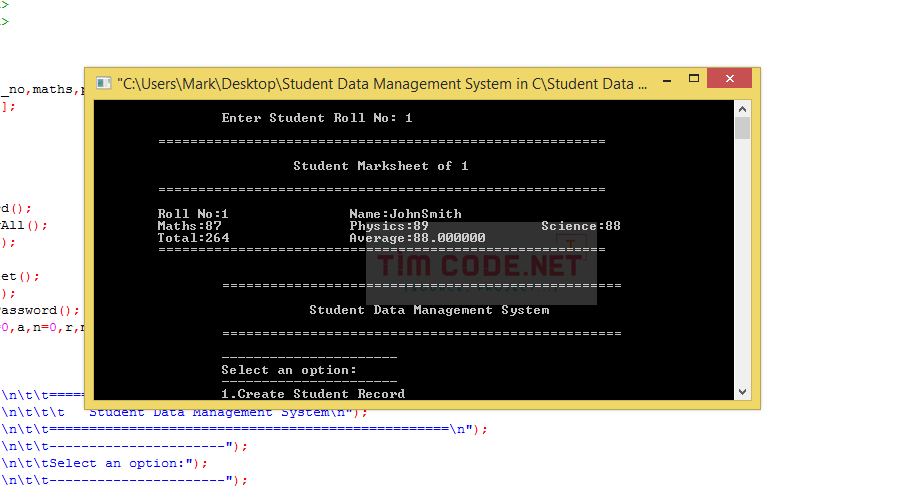Click 'Student Marksheet of 1' heading
924x487 pixels.
[381, 166]
